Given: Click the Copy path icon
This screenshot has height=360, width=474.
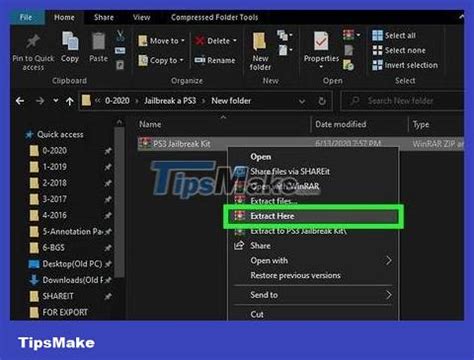Looking at the screenshot, I should pos(120,51).
